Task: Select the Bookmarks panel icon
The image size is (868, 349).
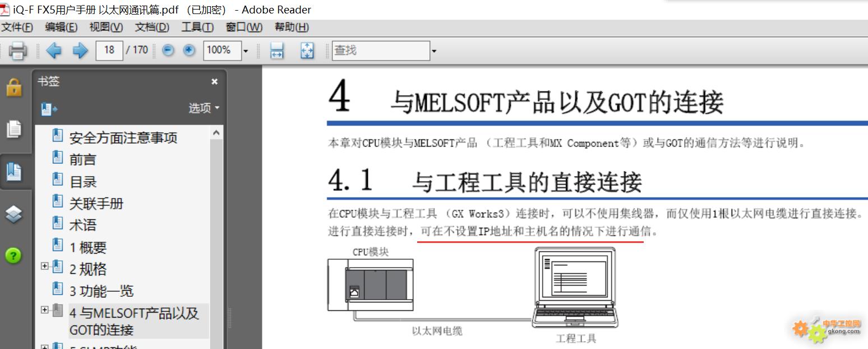Action: point(13,171)
